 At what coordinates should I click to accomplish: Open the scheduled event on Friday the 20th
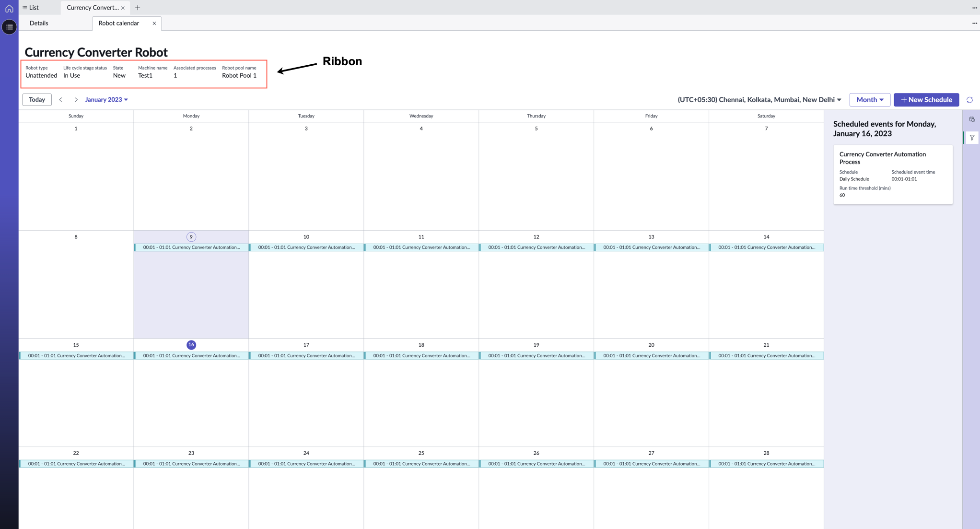(x=652, y=356)
